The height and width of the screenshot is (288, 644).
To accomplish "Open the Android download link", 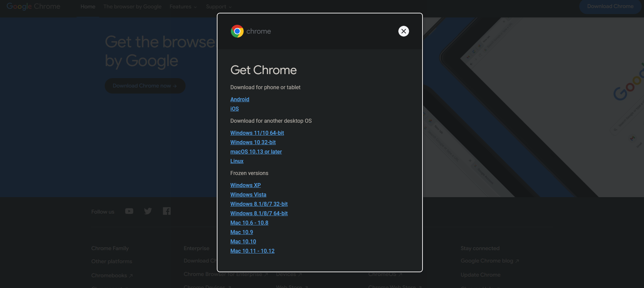I will (x=240, y=99).
